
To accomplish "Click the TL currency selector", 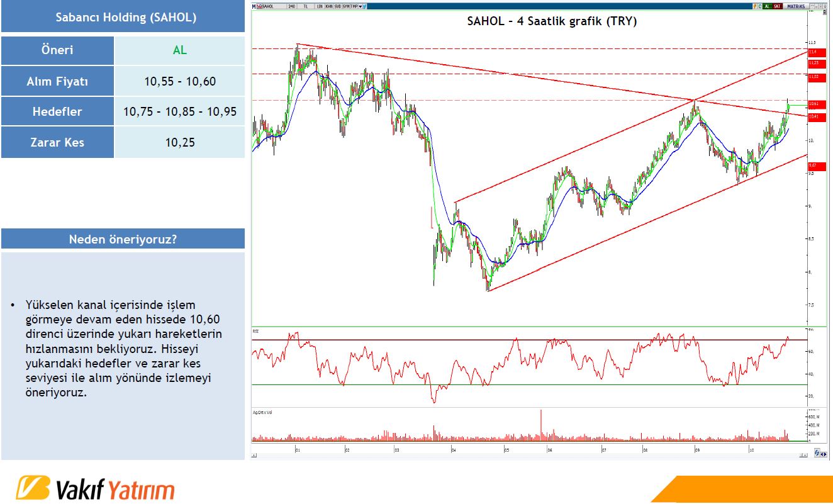I will 306,6.
